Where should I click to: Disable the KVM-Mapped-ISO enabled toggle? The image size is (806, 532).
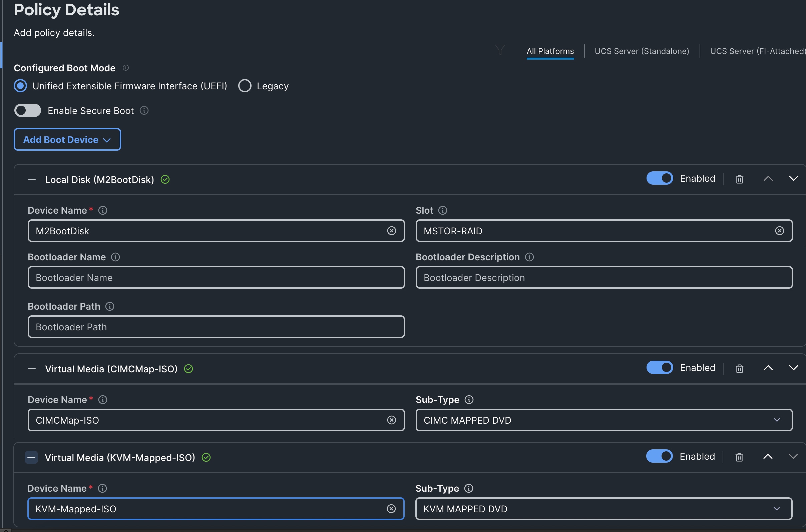tap(659, 456)
